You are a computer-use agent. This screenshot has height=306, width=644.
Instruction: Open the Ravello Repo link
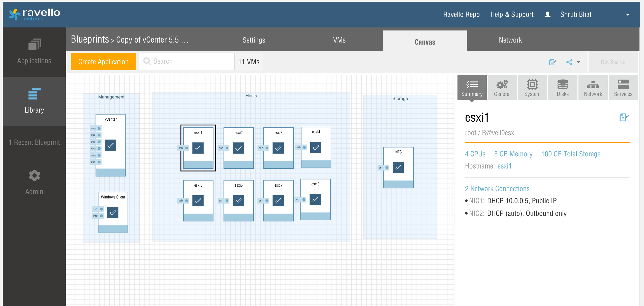[x=461, y=15]
